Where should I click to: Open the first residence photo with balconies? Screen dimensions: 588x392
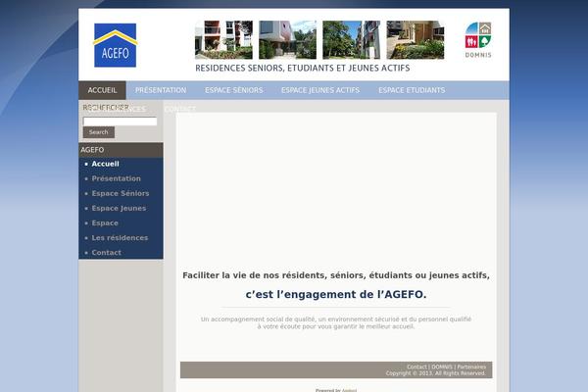point(223,40)
